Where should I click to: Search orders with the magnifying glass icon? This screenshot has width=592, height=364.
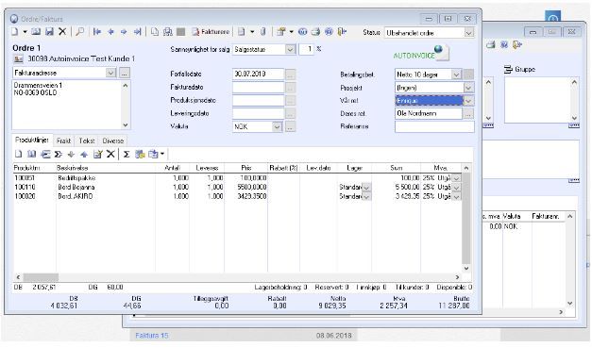click(79, 32)
